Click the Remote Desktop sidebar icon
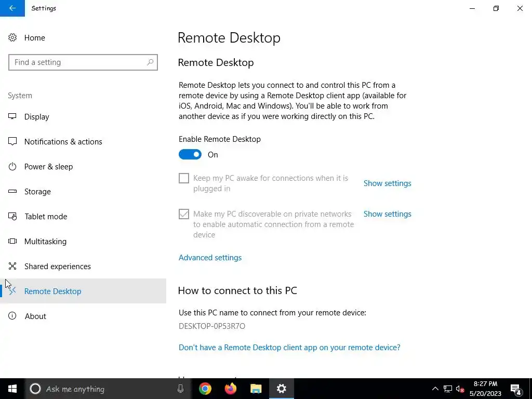The width and height of the screenshot is (532, 399). pos(12,291)
